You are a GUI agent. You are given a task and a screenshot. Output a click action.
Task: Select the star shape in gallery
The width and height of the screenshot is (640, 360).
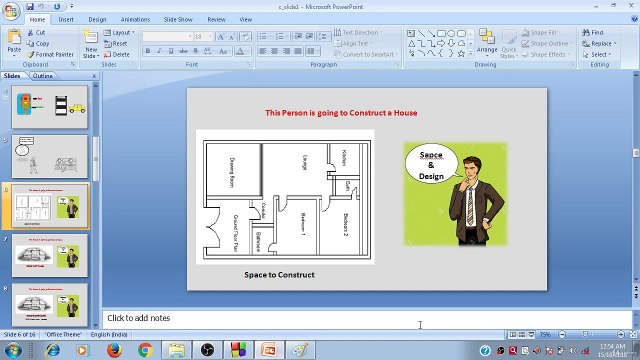pyautogui.click(x=461, y=53)
